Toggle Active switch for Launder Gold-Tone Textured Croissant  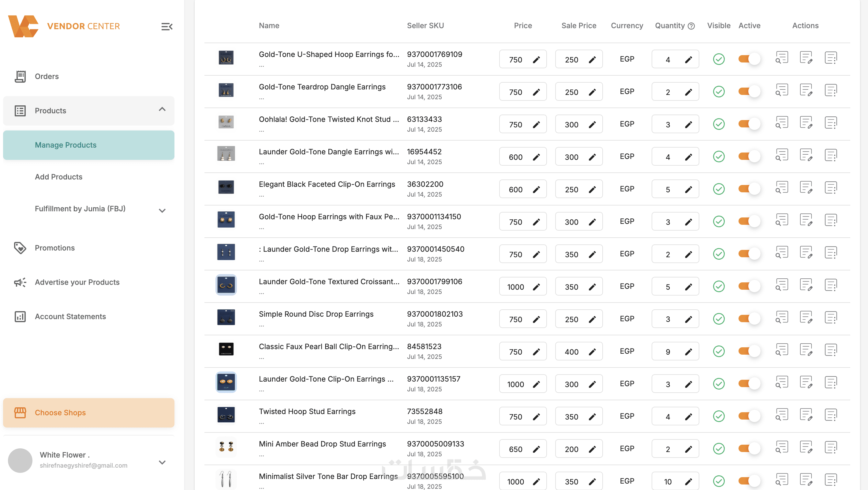pyautogui.click(x=749, y=286)
